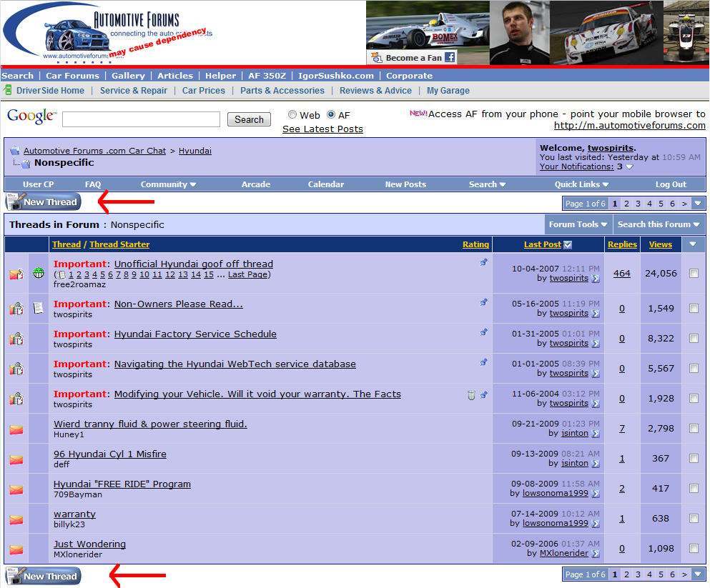Click Facebook icon on Become a Fan
710x588 pixels.
point(450,58)
